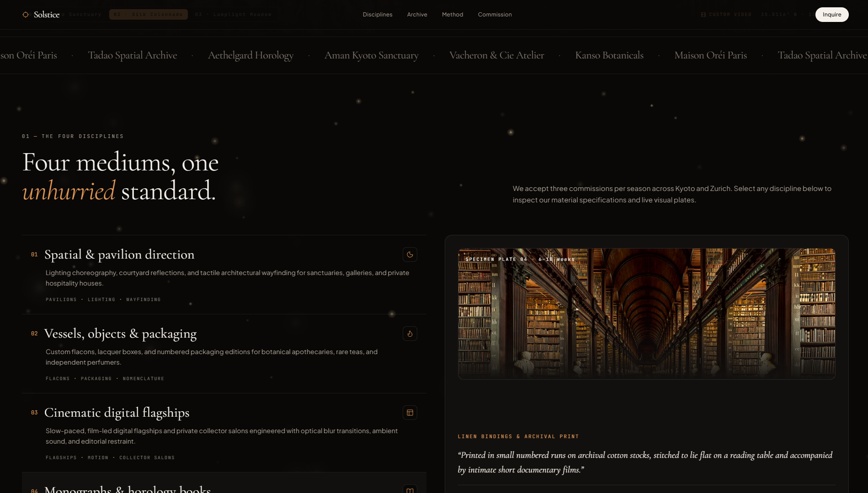Go to the Method nav item
Viewport: 868px width, 493px height.
coord(453,15)
